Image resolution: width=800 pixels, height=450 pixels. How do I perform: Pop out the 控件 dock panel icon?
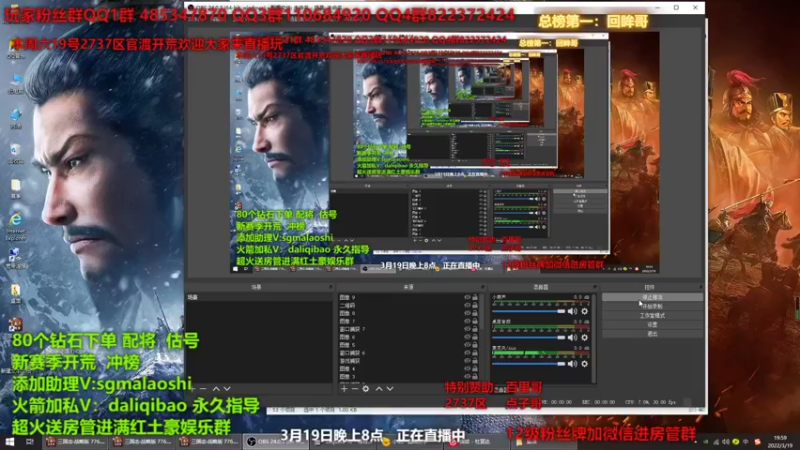click(701, 287)
